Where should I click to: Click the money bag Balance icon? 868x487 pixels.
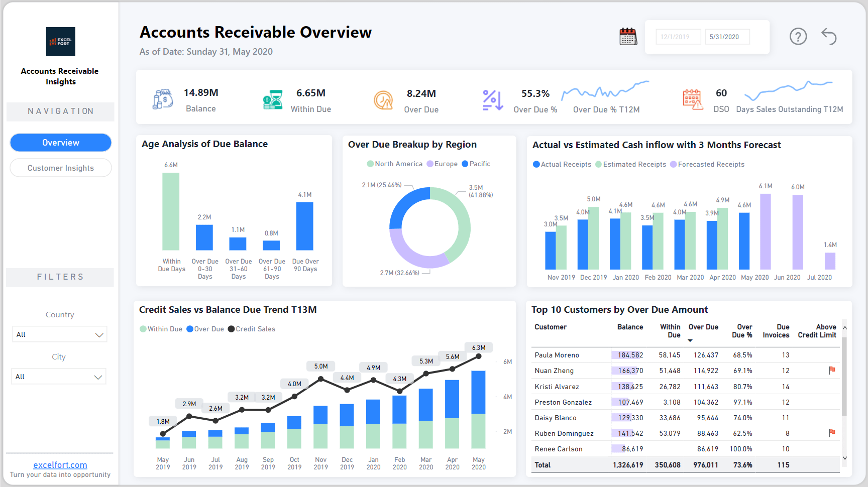click(x=162, y=99)
